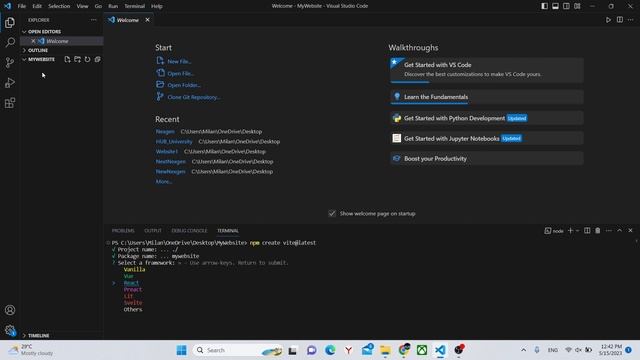Viewport: 640px width, 360px height.
Task: Open editor more actions ellipsis
Action: coord(631,20)
